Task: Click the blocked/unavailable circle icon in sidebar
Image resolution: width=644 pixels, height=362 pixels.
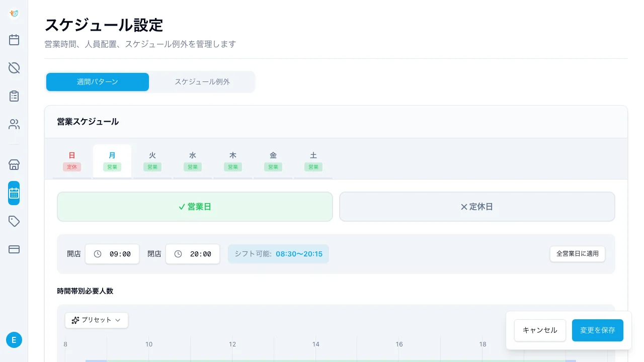Action: tap(14, 68)
